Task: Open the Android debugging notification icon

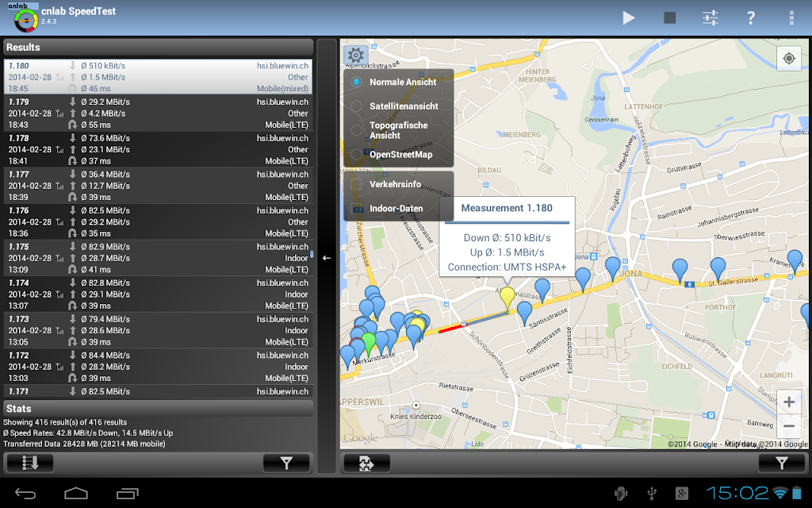Action: pyautogui.click(x=621, y=493)
